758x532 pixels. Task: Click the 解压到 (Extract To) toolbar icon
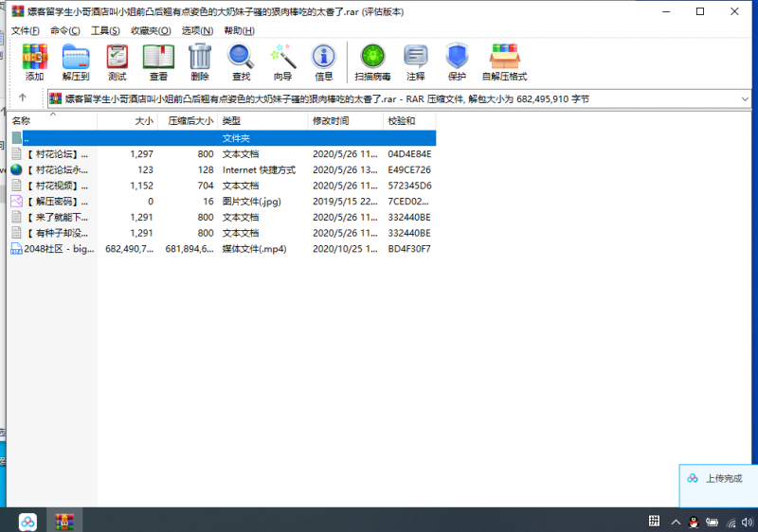(76, 62)
